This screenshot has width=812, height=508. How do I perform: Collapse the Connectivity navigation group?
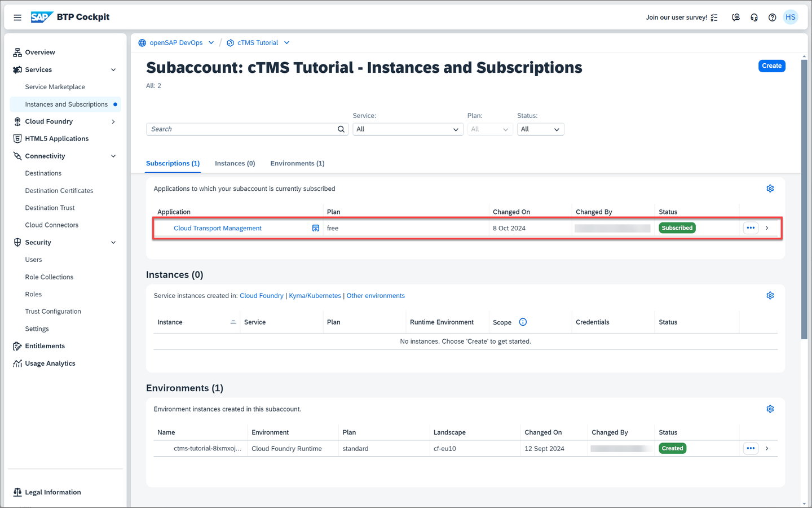113,156
